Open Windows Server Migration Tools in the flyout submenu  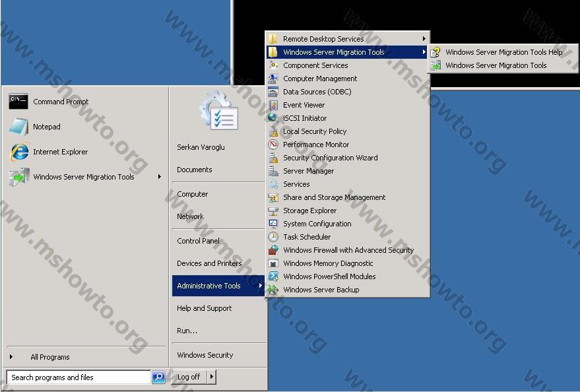click(x=503, y=65)
